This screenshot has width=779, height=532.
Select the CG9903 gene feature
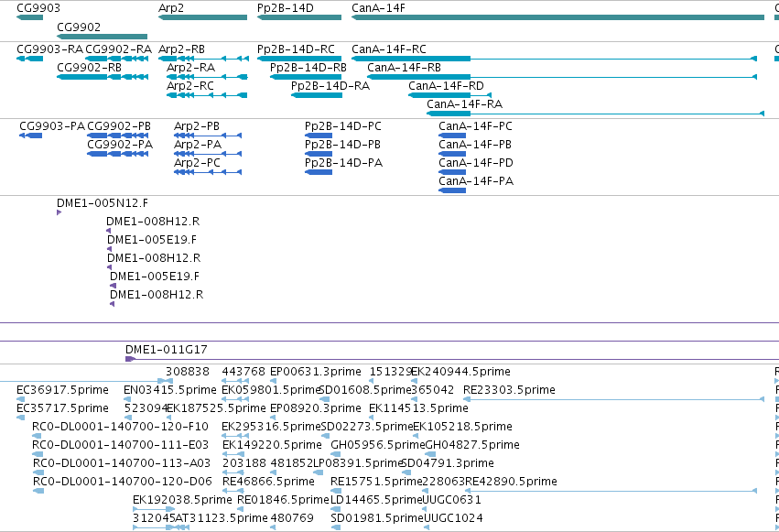click(30, 17)
